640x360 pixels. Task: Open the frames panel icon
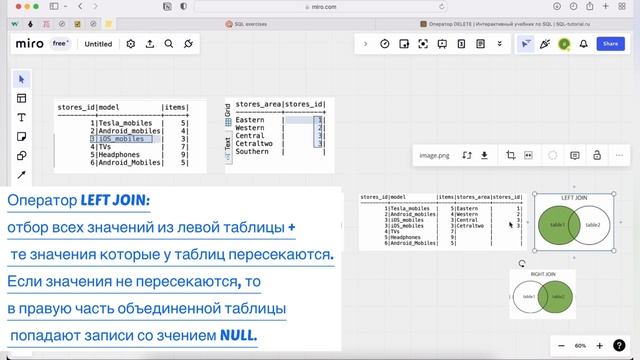(404, 44)
